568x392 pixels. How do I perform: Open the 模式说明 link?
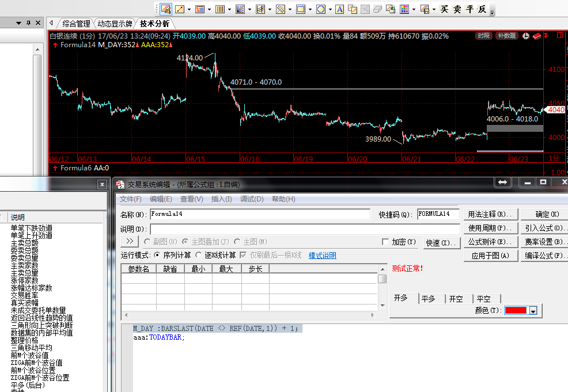click(323, 256)
